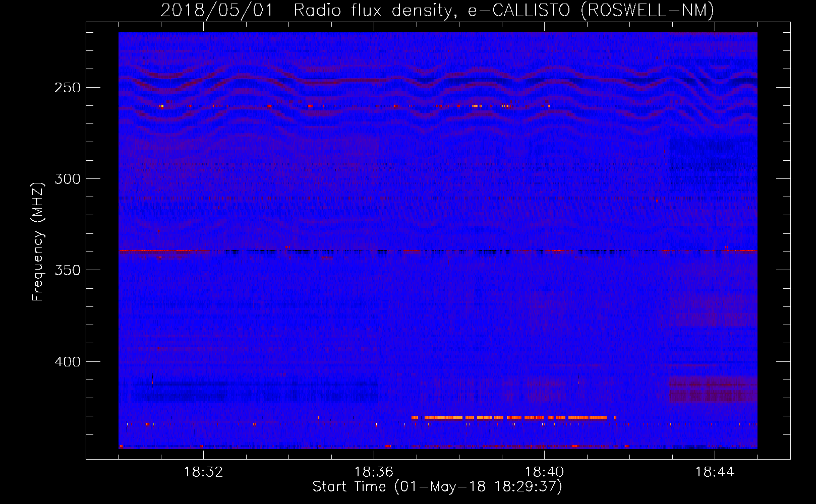Image resolution: width=816 pixels, height=504 pixels.
Task: Click the "Frequency (MHZ)" axis label
Action: pyautogui.click(x=38, y=242)
